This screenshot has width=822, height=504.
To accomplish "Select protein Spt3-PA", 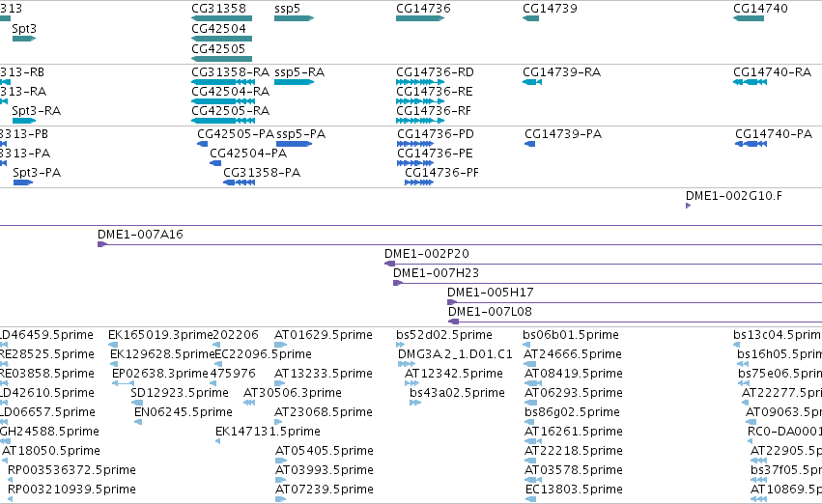I will click(37, 173).
